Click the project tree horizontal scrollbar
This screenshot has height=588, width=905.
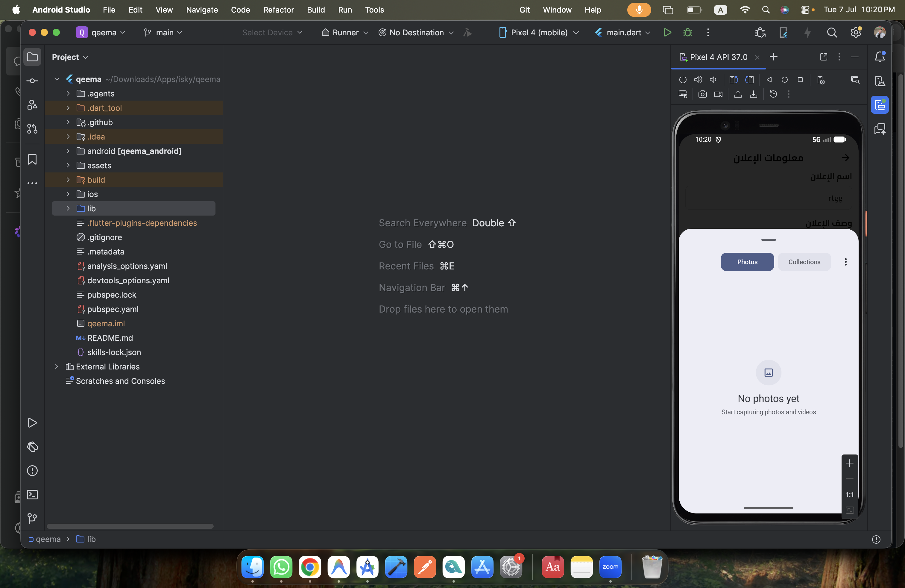pyautogui.click(x=130, y=526)
